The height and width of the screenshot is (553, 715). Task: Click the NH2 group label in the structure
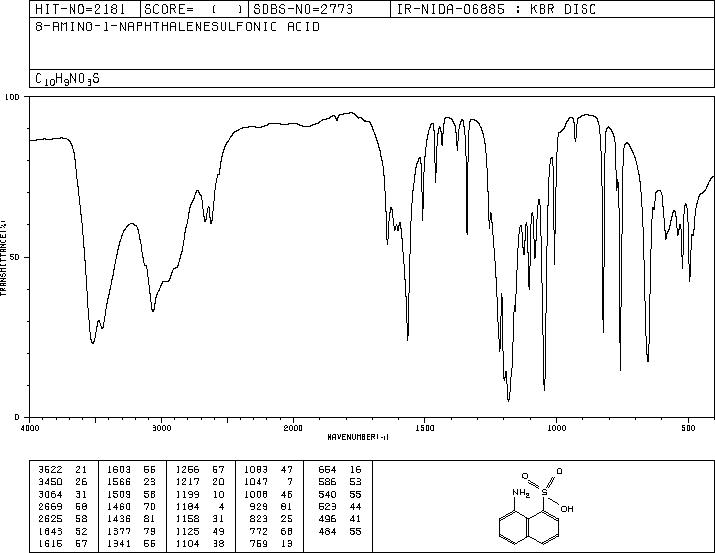tap(521, 493)
